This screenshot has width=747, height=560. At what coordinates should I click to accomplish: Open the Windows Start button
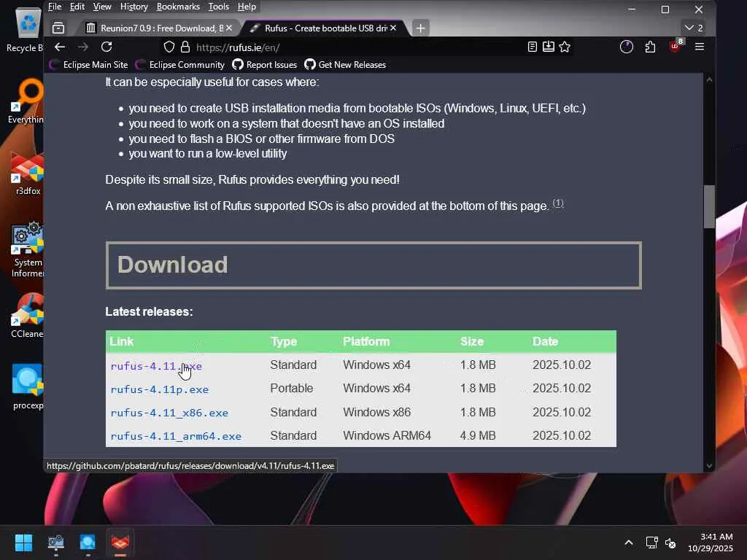(x=23, y=542)
